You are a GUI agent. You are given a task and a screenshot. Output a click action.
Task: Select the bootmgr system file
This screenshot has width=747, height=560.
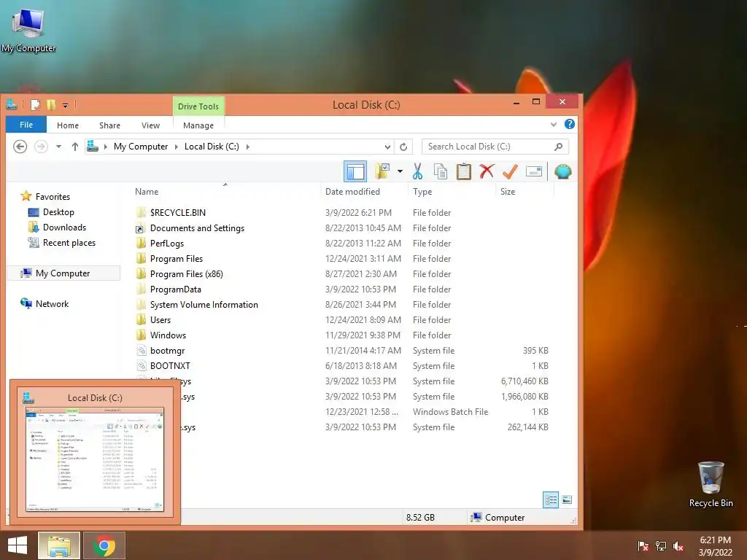167,351
